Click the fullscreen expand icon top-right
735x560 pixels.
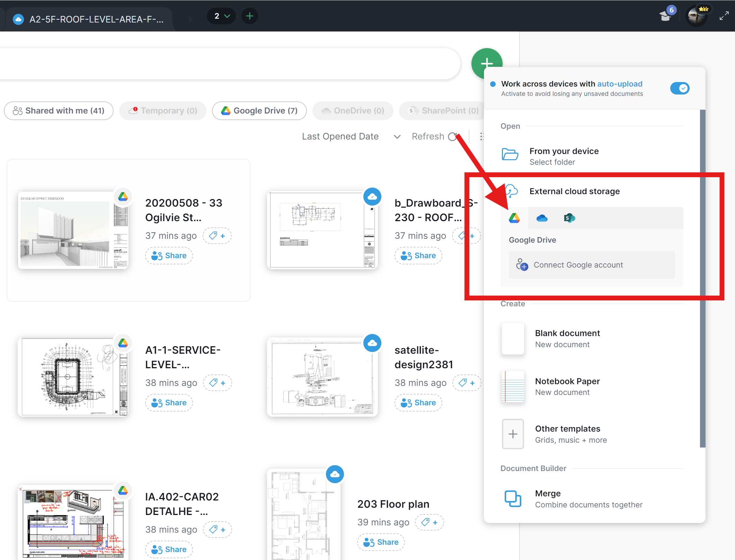(724, 16)
